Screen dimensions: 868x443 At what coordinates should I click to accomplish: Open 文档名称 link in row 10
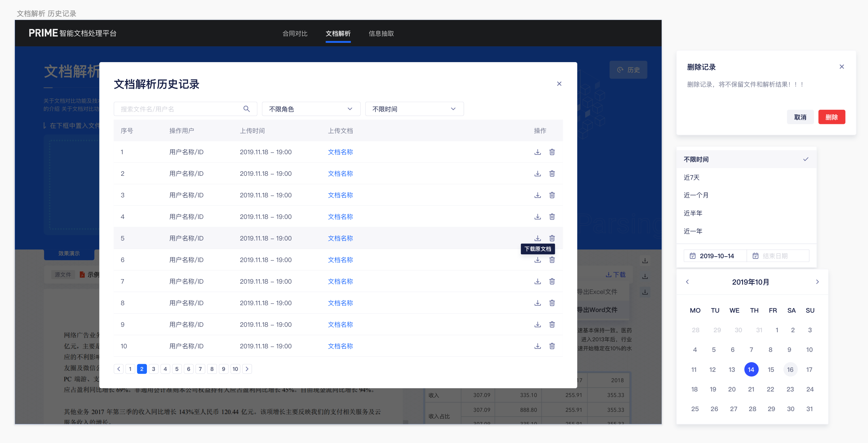(340, 346)
